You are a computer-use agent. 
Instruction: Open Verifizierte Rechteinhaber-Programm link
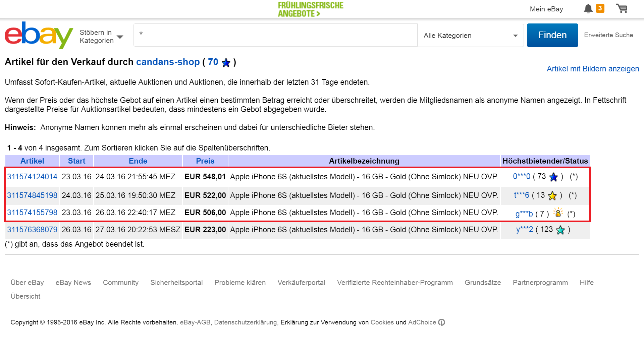(x=395, y=283)
